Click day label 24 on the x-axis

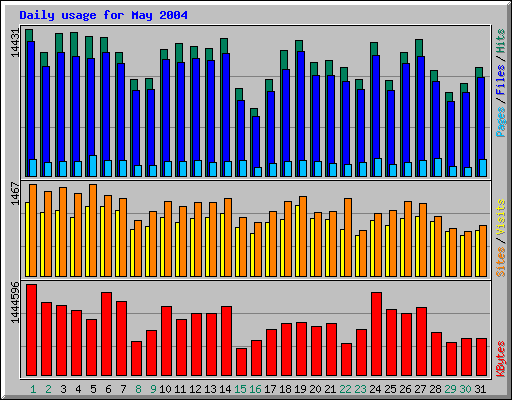point(375,389)
